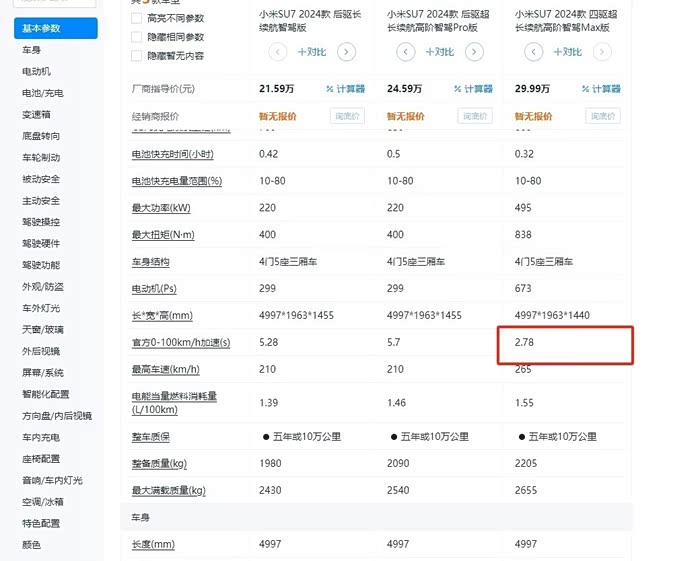The height and width of the screenshot is (561, 700).
Task: Open 电能当量燃料消耗量 parameter explanation link
Action: click(x=175, y=403)
